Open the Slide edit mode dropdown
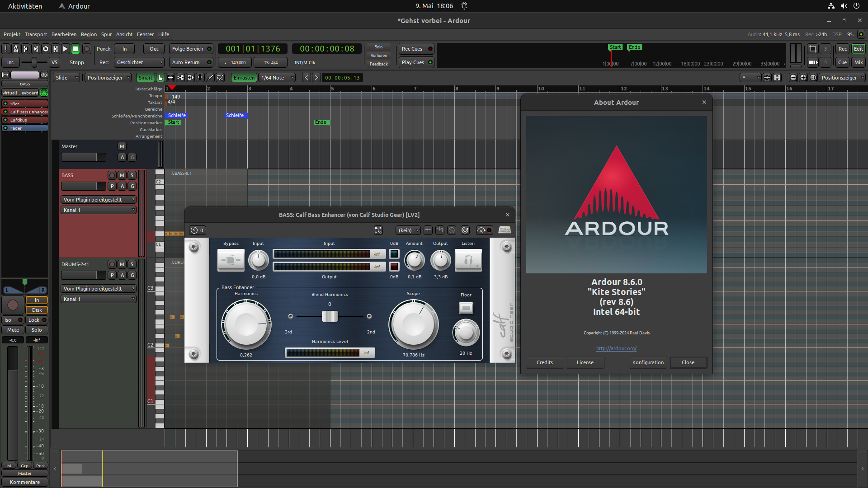 (66, 78)
